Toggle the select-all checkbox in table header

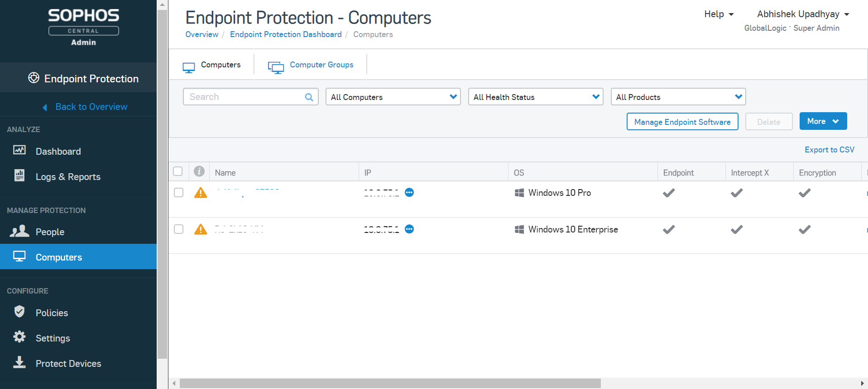178,171
